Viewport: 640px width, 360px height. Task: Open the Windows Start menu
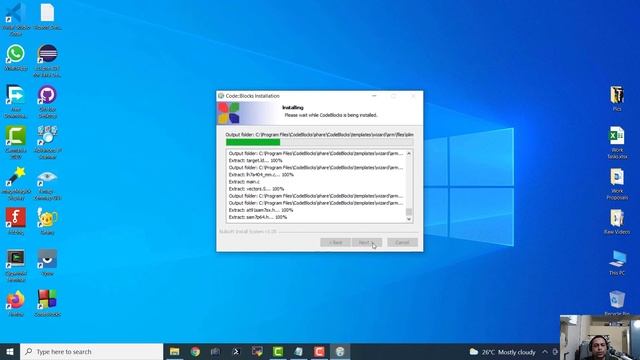(10, 351)
